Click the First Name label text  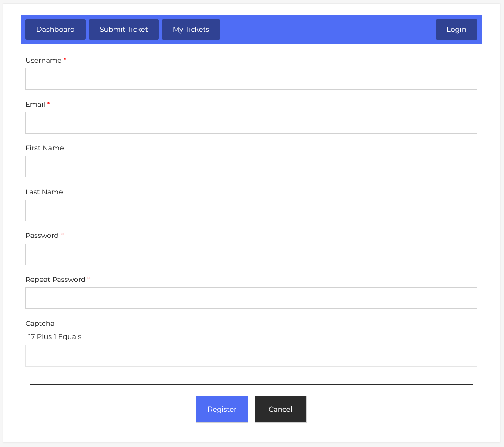pyautogui.click(x=44, y=148)
